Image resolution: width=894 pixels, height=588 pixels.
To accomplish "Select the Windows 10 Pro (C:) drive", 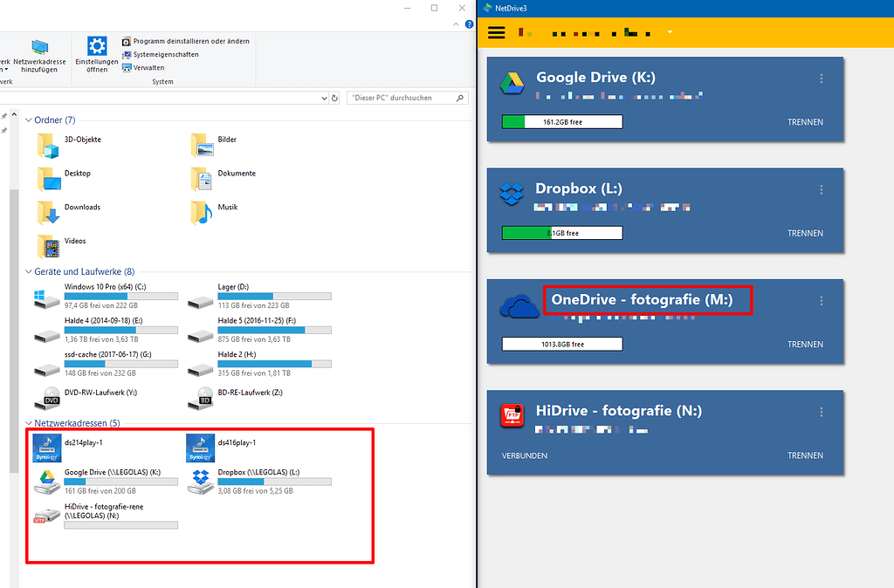I will pos(106,297).
